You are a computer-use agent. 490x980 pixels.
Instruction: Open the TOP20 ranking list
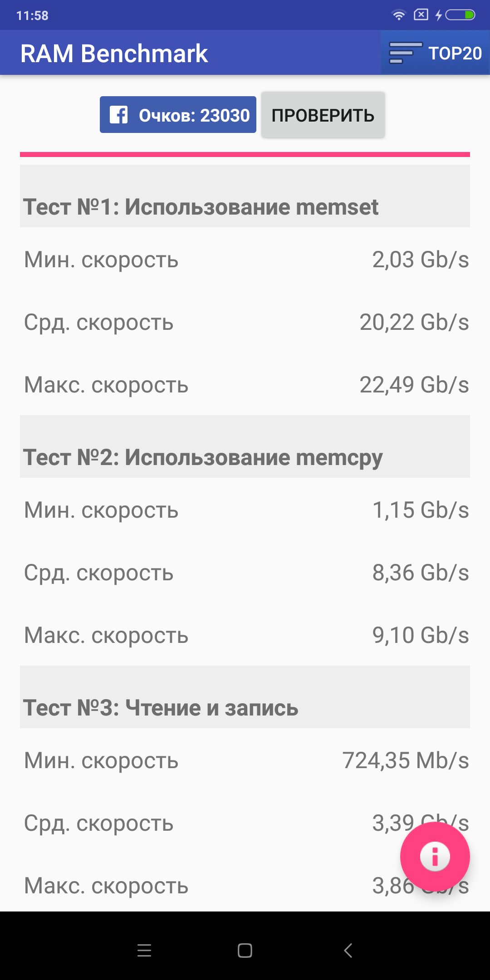tap(435, 53)
